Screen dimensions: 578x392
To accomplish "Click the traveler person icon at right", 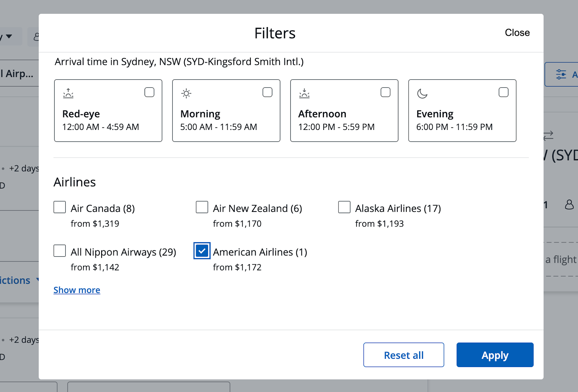I will coord(569,205).
